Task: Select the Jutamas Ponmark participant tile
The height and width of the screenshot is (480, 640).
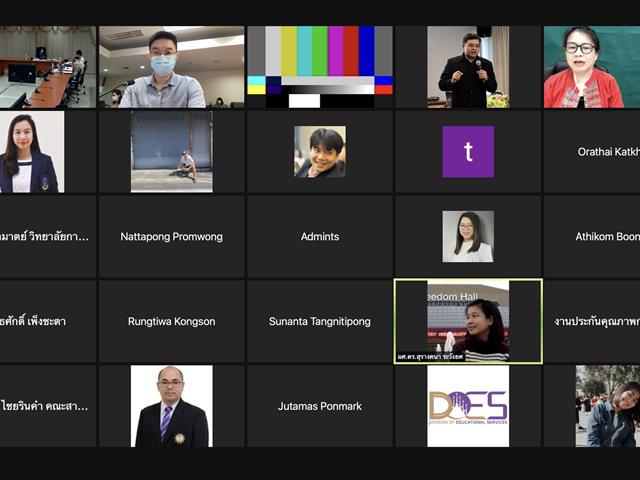Action: click(x=320, y=406)
